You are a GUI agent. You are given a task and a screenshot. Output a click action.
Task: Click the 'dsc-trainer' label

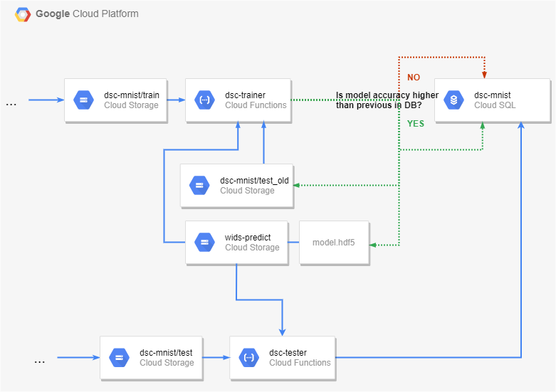(x=245, y=95)
